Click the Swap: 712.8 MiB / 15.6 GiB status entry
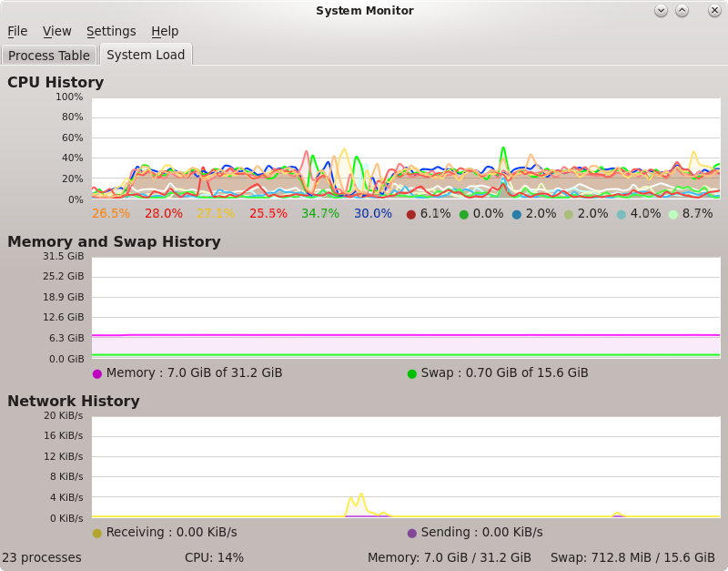 (x=632, y=557)
